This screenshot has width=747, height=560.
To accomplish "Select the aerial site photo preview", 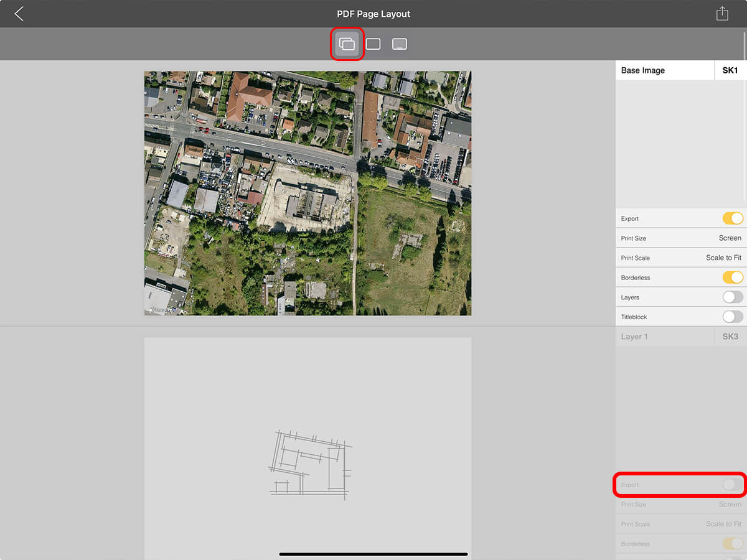I will (308, 193).
